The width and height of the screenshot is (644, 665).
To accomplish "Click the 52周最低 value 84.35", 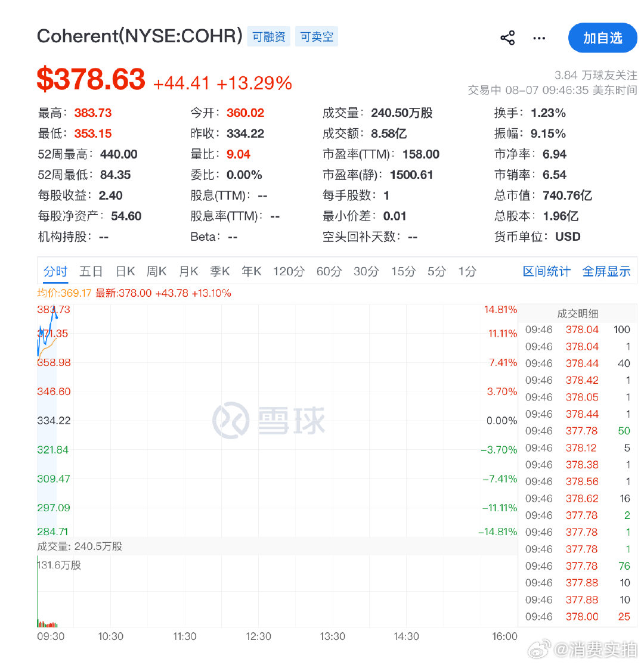I will pos(115,175).
